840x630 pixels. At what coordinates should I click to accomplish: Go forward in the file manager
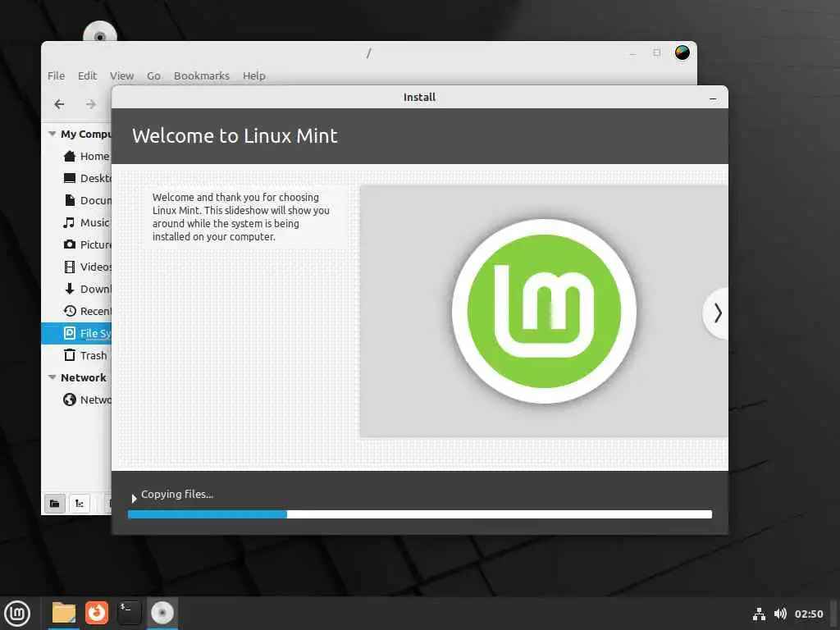click(x=91, y=104)
